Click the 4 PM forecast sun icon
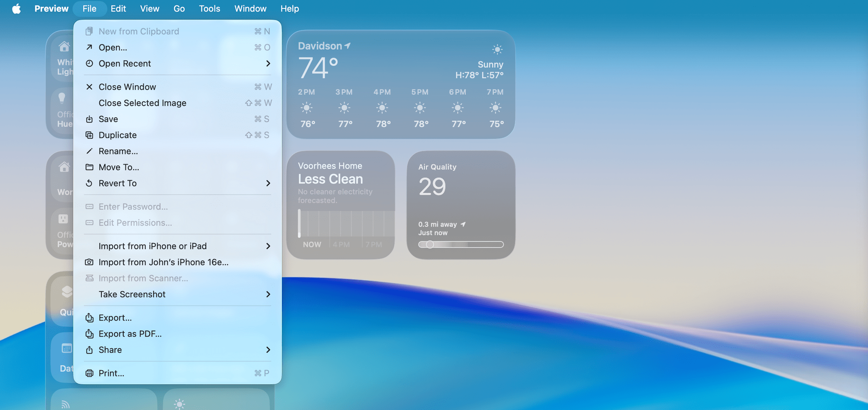Viewport: 868px width, 410px height. pyautogui.click(x=382, y=108)
